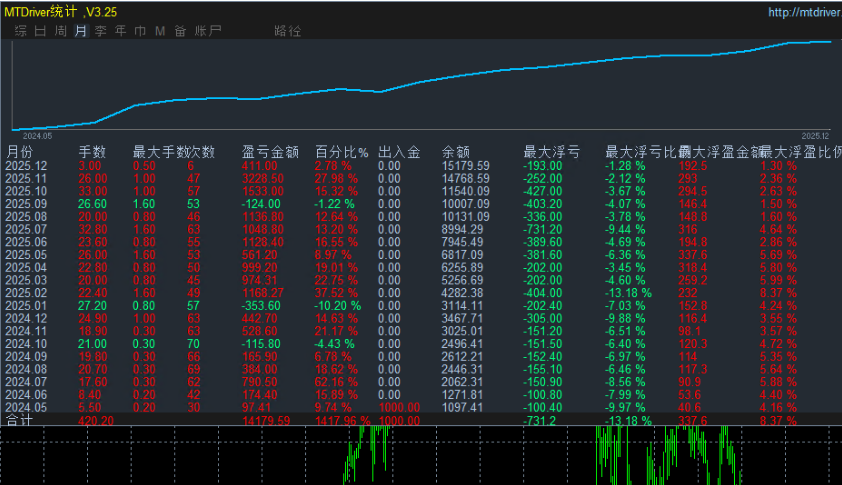Click the 月份 column header
The width and height of the screenshot is (842, 485).
pyautogui.click(x=20, y=152)
